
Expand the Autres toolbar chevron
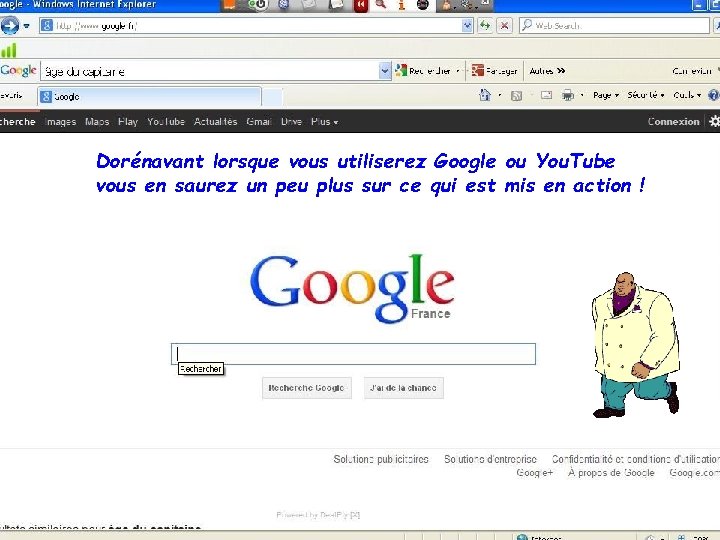pos(547,71)
